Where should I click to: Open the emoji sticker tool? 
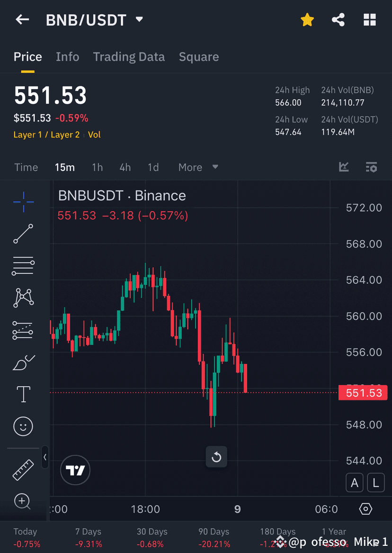23,426
